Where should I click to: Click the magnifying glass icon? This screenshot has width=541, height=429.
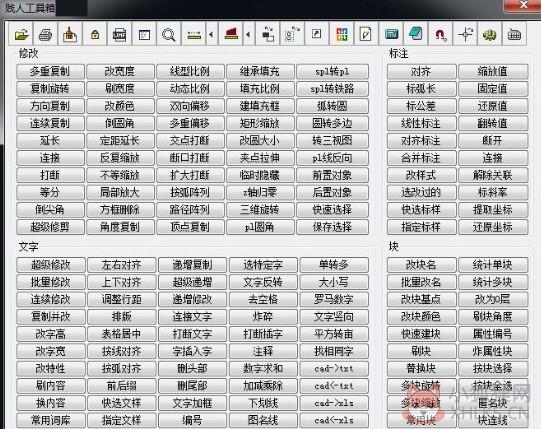(x=169, y=35)
